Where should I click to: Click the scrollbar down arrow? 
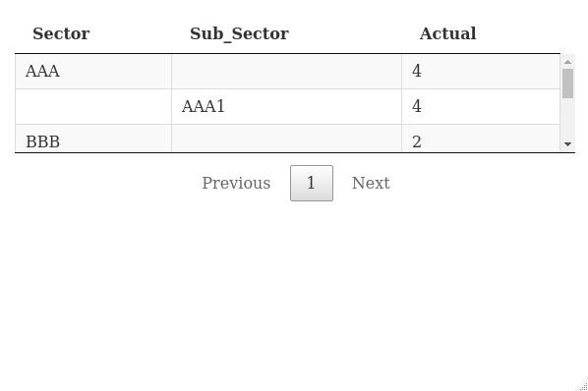[567, 144]
